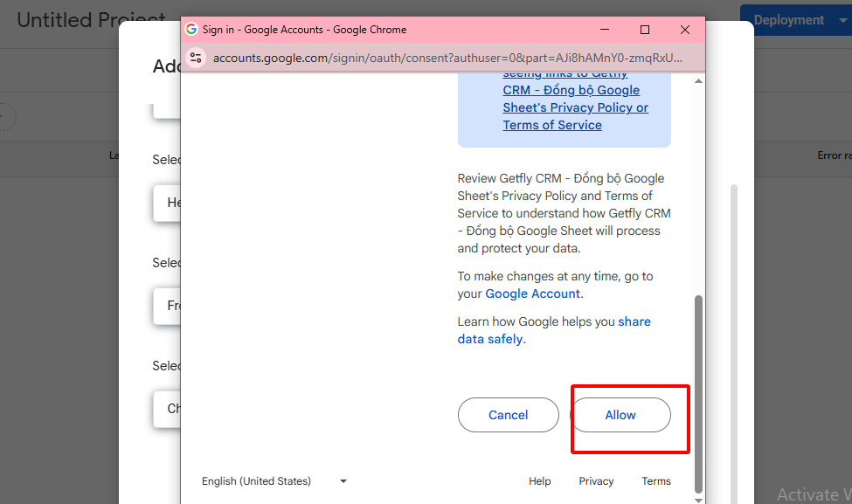The width and height of the screenshot is (852, 504).
Task: Click the vertical scrollbar thumb
Action: click(697, 393)
